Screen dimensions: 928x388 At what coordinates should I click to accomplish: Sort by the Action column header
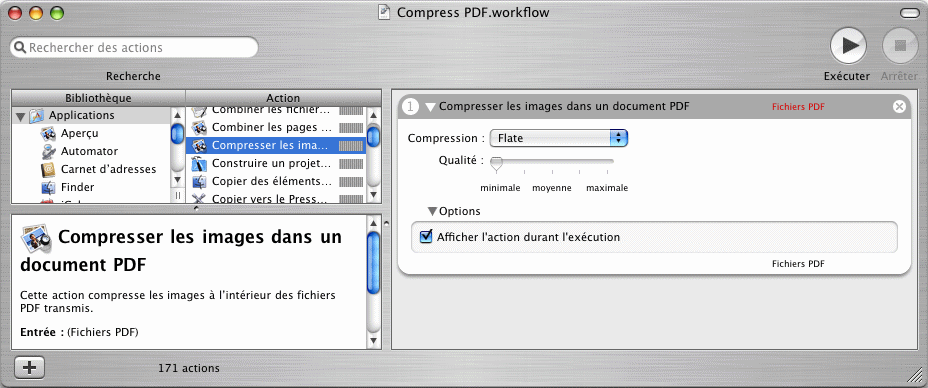(283, 98)
